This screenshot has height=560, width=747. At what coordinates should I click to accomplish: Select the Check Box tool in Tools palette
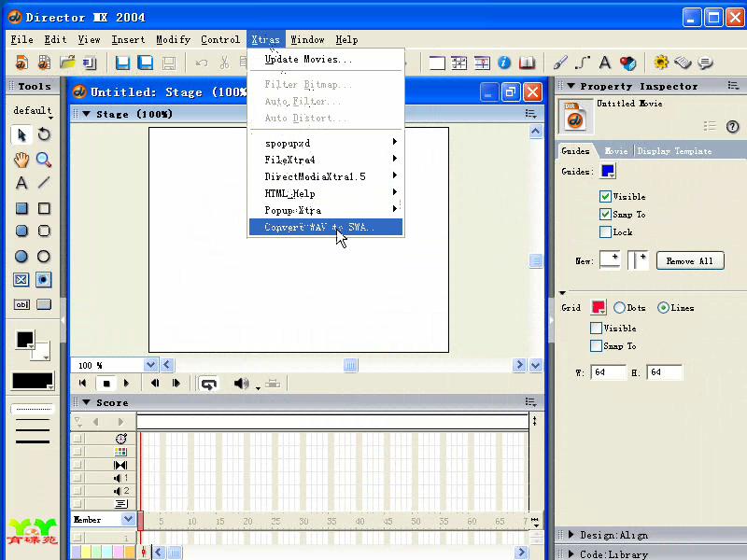(21, 279)
